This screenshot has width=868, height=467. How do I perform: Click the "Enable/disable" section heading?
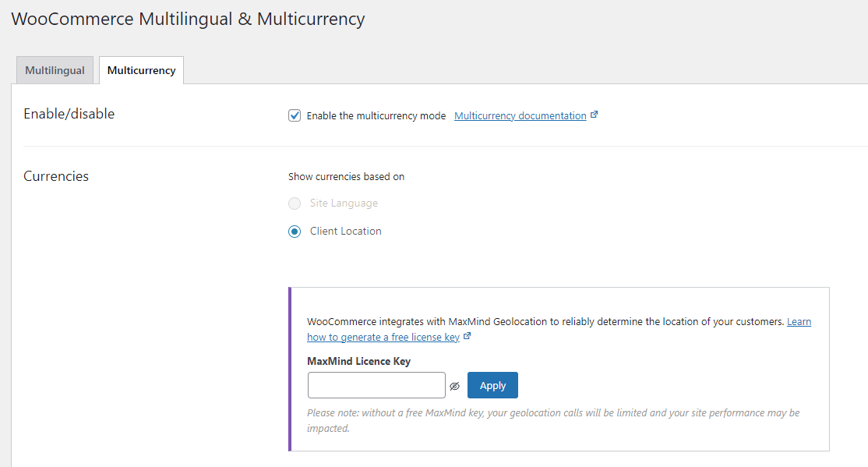(x=69, y=114)
